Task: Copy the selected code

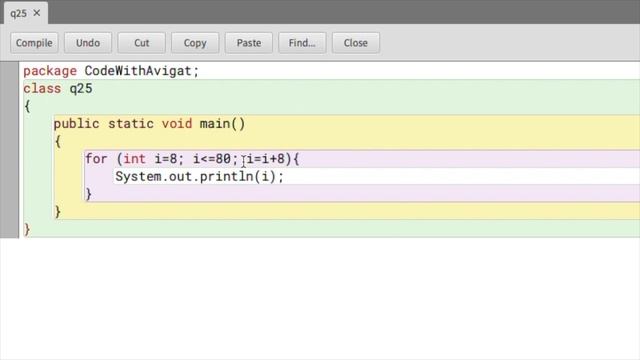Action: (x=195, y=43)
